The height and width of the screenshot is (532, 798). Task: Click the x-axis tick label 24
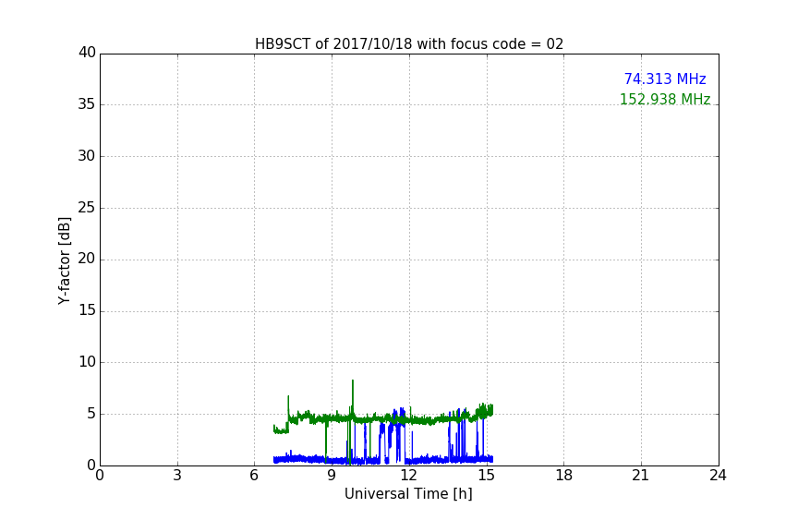[719, 476]
